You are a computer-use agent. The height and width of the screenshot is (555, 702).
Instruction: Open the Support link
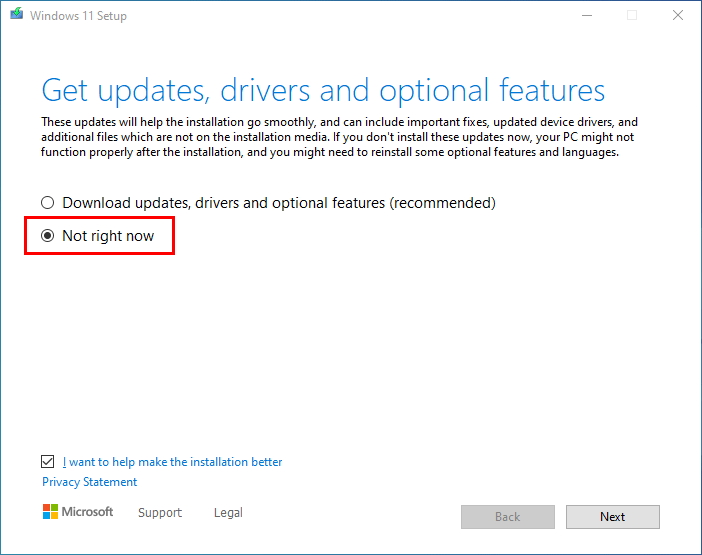pos(160,512)
